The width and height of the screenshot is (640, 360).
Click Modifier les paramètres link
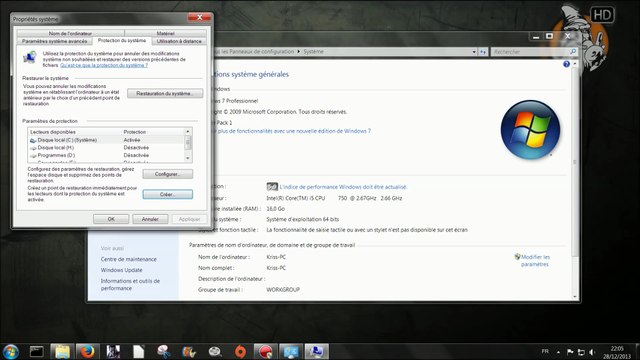pos(535,260)
